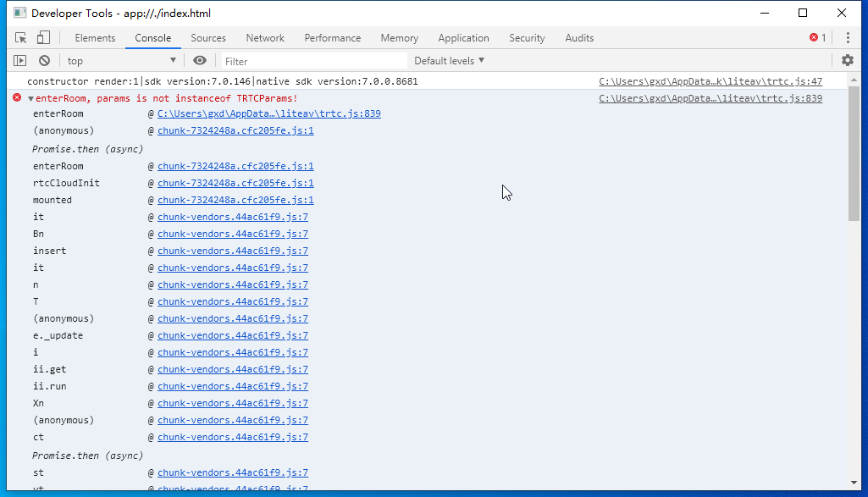The height and width of the screenshot is (497, 868).
Task: Click inside the Filter text field
Action: (313, 60)
